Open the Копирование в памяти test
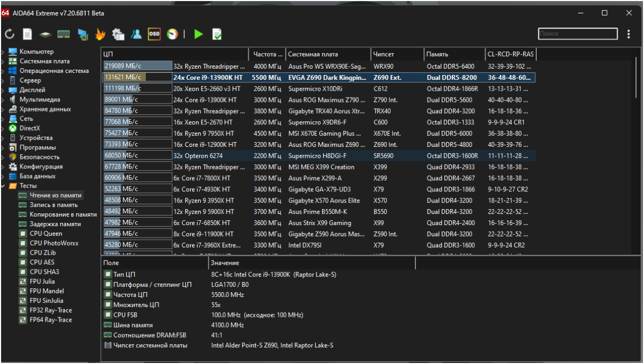The height and width of the screenshot is (364, 644). coord(63,214)
